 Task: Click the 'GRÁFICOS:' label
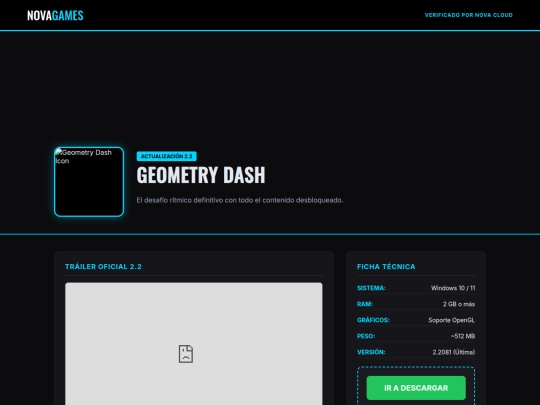click(x=373, y=320)
